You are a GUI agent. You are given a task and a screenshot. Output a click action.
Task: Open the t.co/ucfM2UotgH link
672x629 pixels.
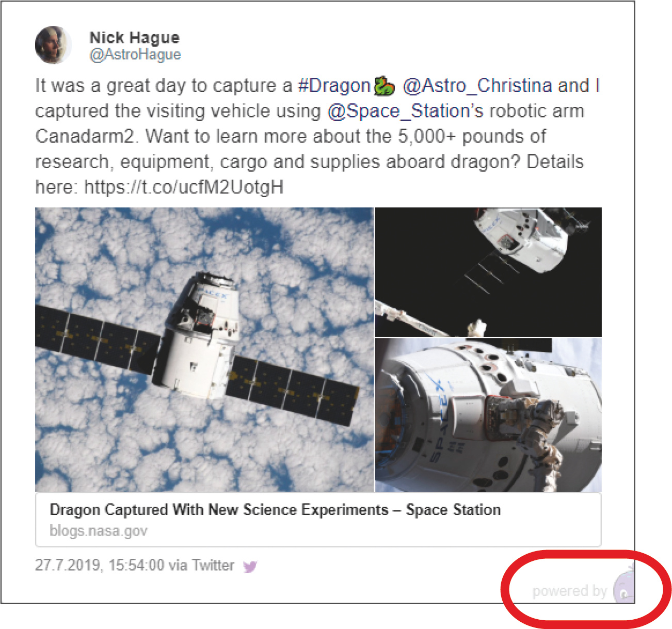pyautogui.click(x=184, y=187)
